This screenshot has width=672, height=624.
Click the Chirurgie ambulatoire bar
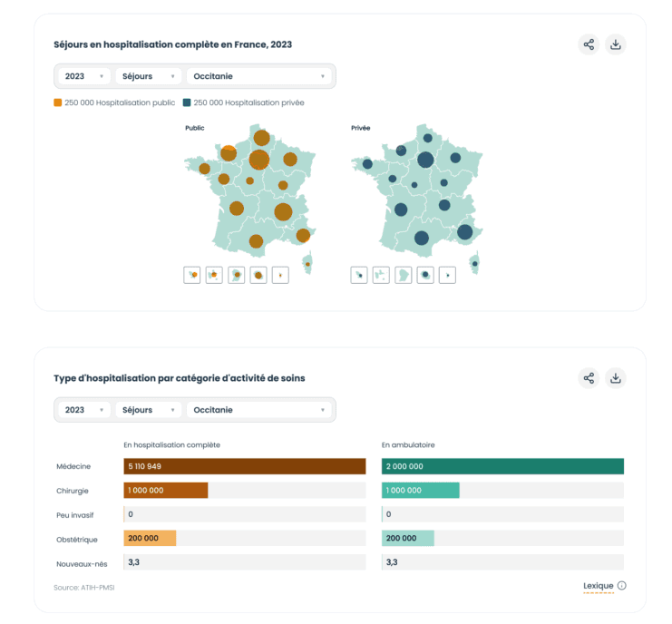[x=420, y=490]
